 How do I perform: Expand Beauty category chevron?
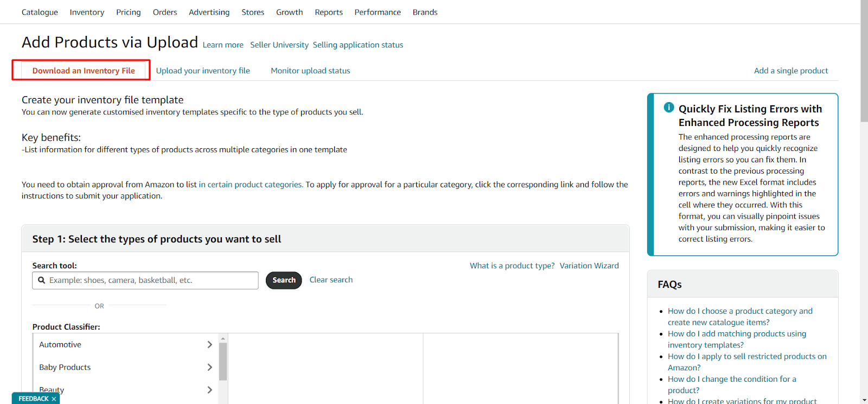point(209,390)
